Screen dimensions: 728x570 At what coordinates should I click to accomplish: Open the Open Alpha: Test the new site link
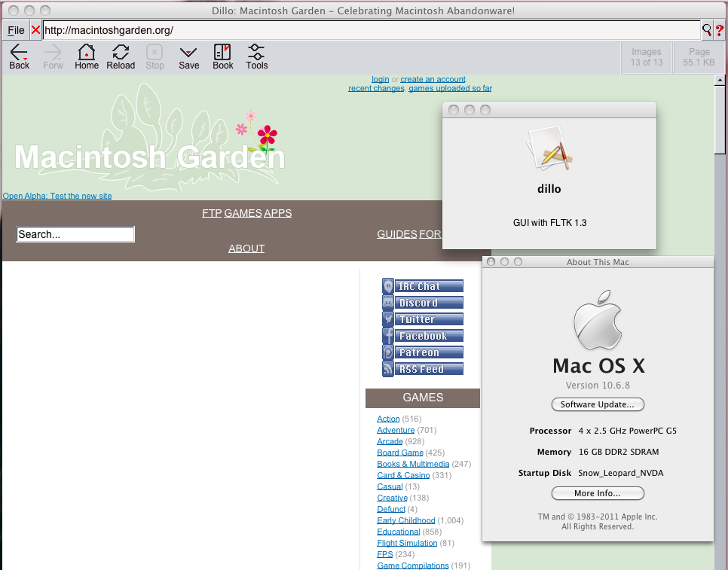coord(57,196)
